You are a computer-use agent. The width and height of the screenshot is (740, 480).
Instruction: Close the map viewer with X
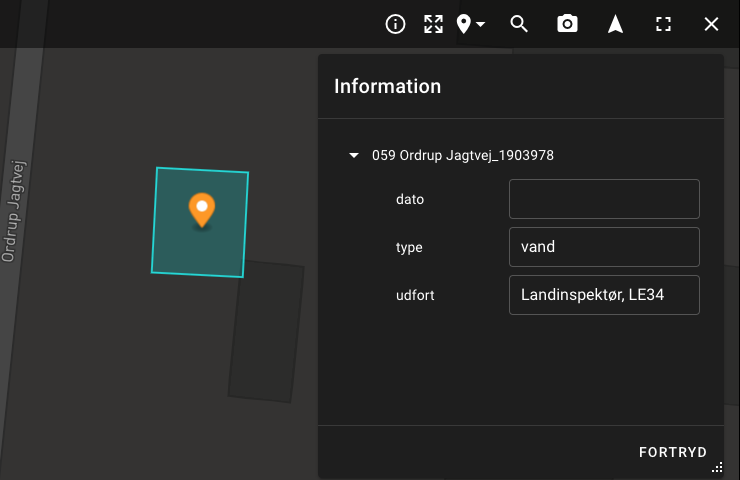pos(711,24)
